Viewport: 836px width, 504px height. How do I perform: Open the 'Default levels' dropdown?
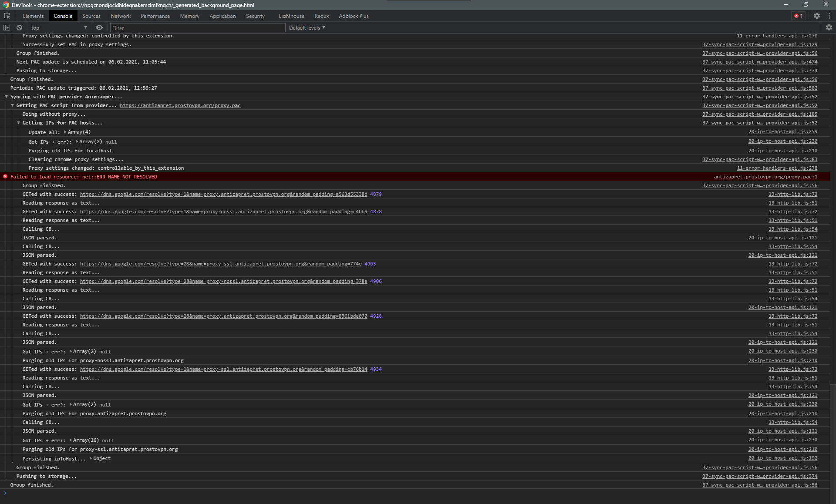tap(307, 27)
